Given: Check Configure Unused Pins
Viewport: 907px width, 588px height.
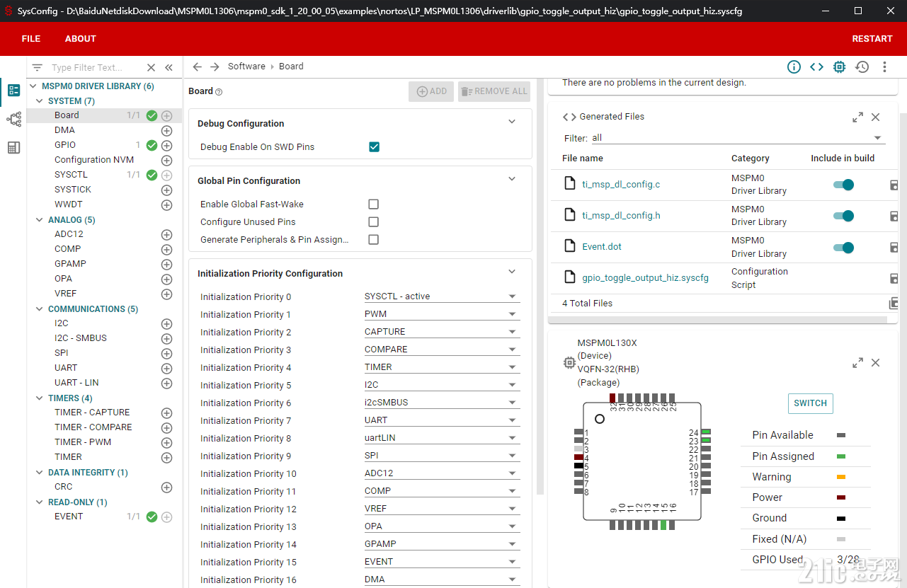Looking at the screenshot, I should click(374, 221).
